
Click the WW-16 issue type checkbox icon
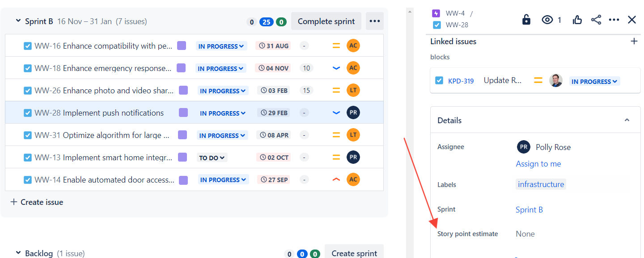point(28,46)
